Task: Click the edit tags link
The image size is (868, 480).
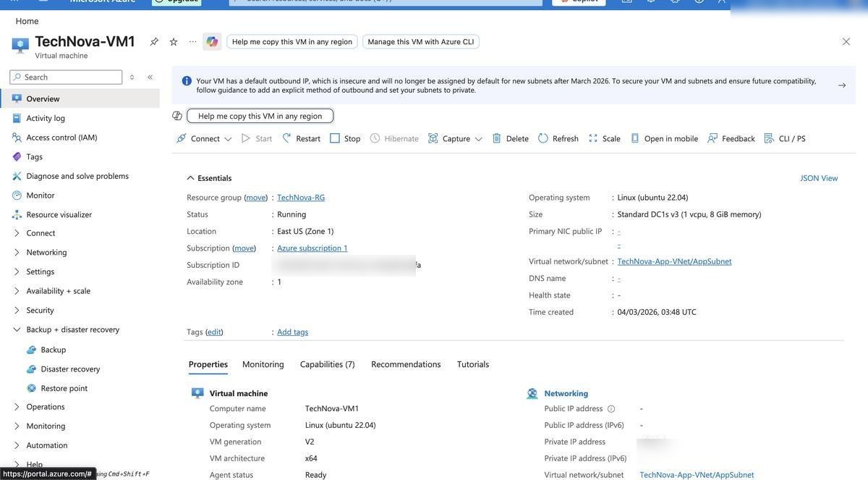Action: tap(214, 332)
